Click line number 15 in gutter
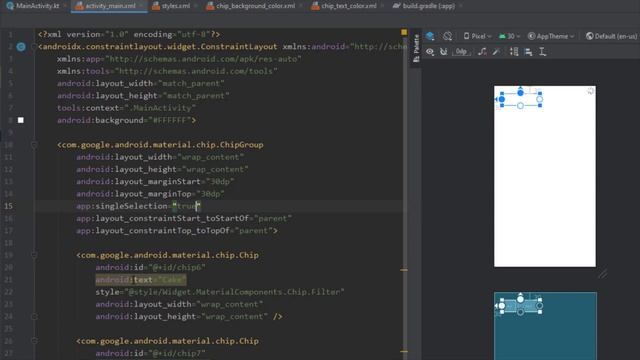 tap(8, 206)
